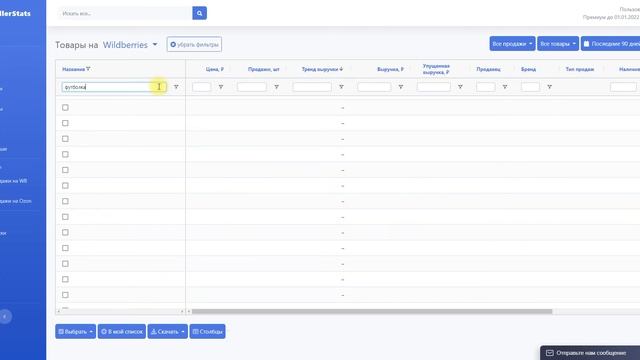The height and width of the screenshot is (360, 640).
Task: Focus the top search input field
Action: 126,13
